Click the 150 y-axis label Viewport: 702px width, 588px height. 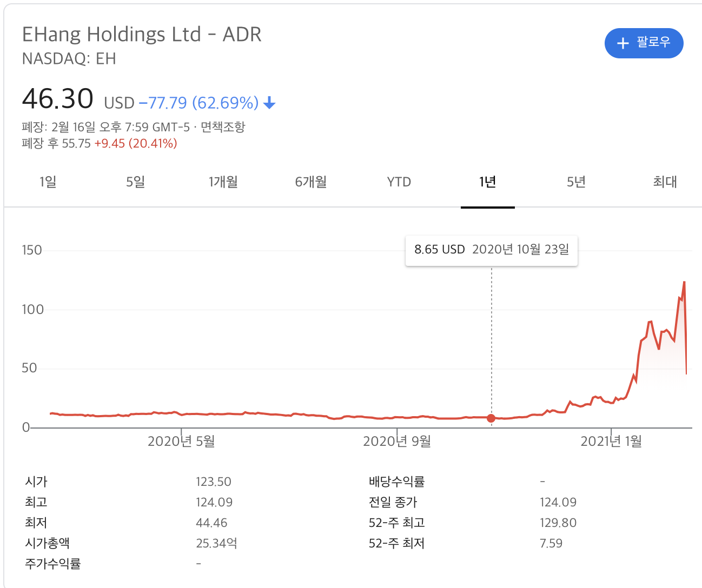(31, 250)
